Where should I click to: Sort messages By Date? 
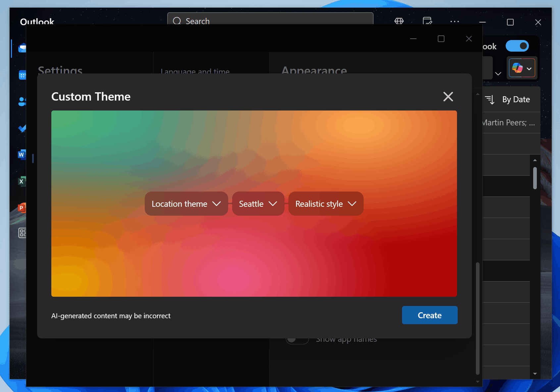(516, 100)
